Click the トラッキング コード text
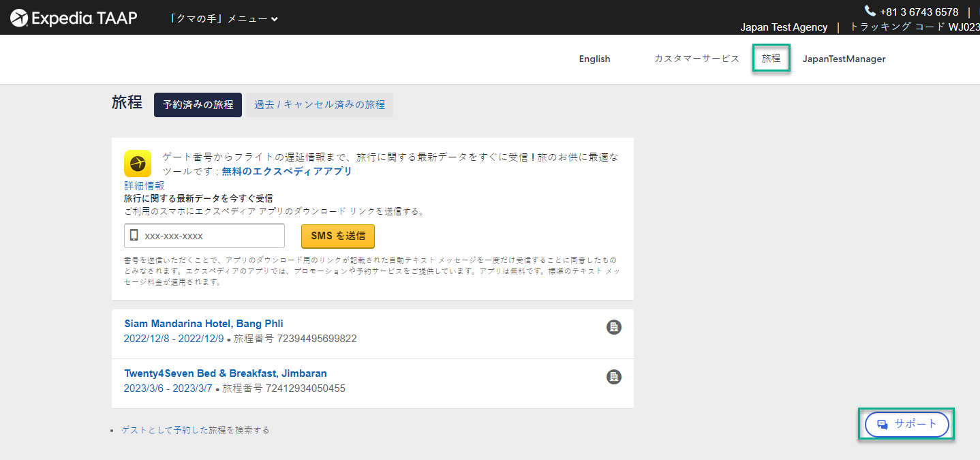The width and height of the screenshot is (980, 460). click(898, 27)
